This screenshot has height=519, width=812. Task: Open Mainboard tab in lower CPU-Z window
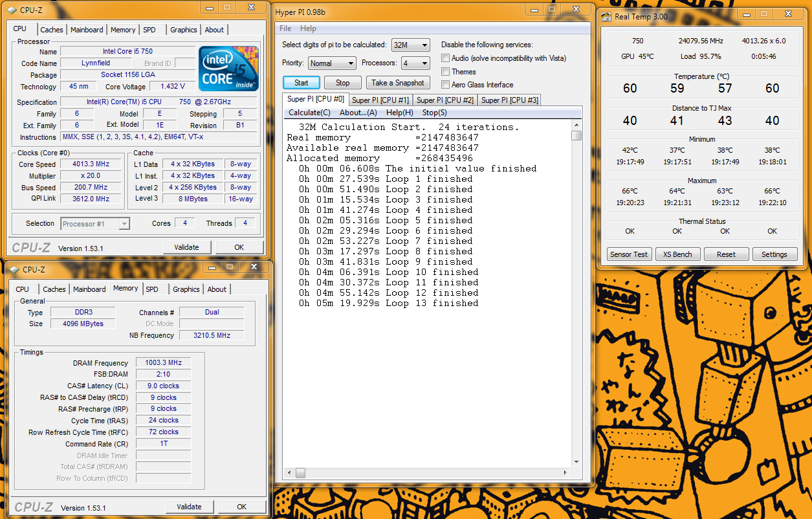click(x=89, y=289)
